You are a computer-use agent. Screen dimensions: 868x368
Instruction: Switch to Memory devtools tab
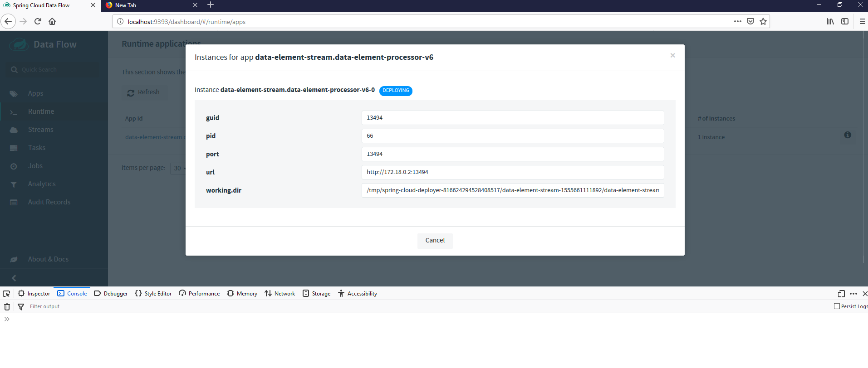click(242, 294)
